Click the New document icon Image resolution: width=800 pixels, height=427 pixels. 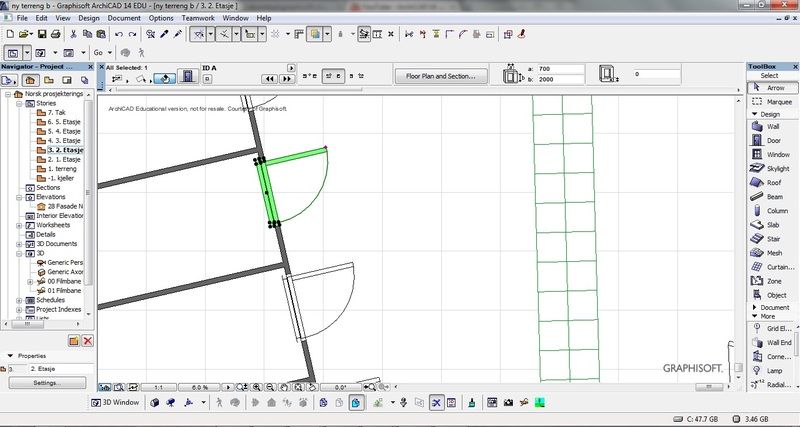tap(10, 34)
